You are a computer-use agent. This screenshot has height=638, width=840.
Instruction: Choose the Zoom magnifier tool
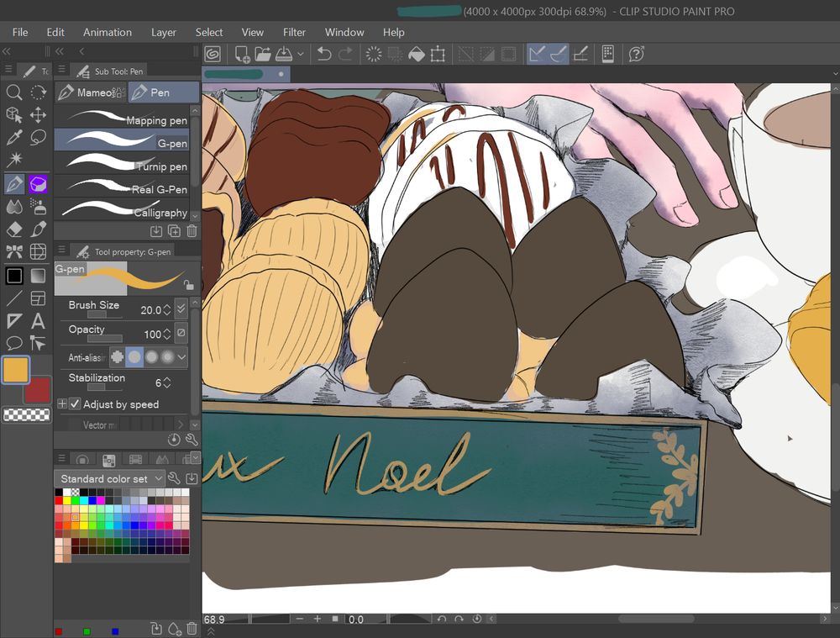pyautogui.click(x=14, y=92)
